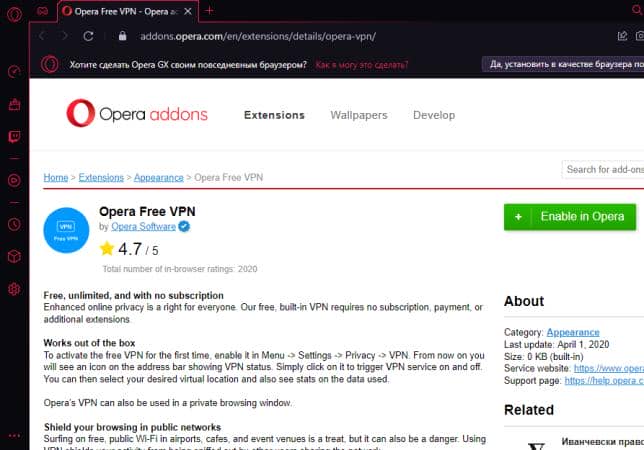This screenshot has height=450, width=644.
Task: Switch to the Wallpapers section
Action: 358,115
